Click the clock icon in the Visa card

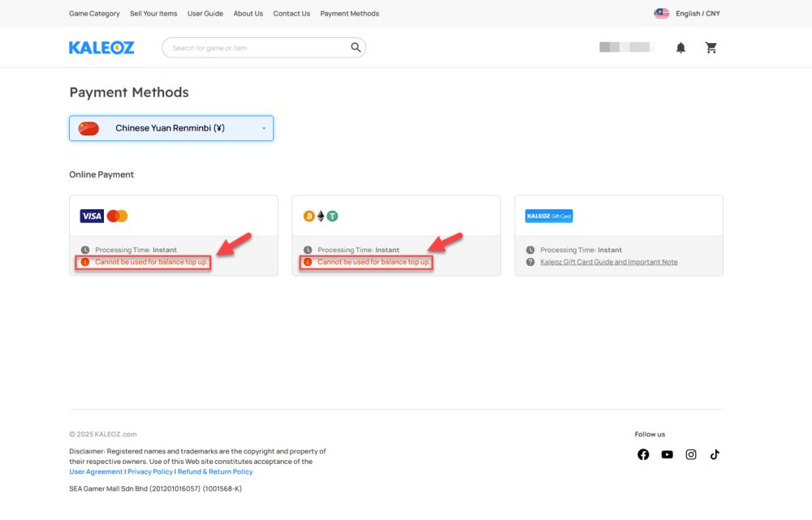85,250
